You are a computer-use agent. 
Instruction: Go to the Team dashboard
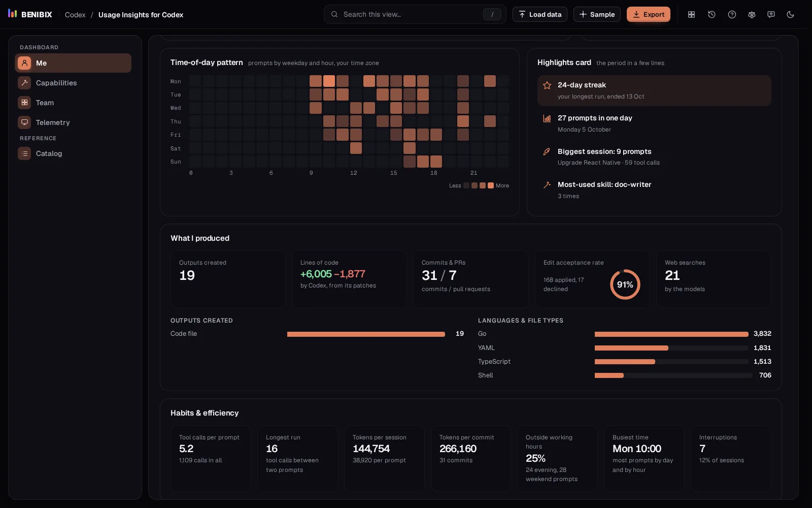pyautogui.click(x=73, y=103)
